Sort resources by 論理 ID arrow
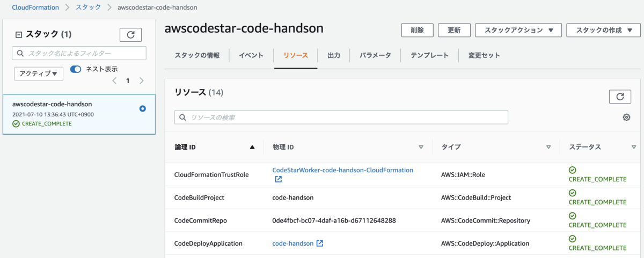The height and width of the screenshot is (258, 644). [252, 147]
